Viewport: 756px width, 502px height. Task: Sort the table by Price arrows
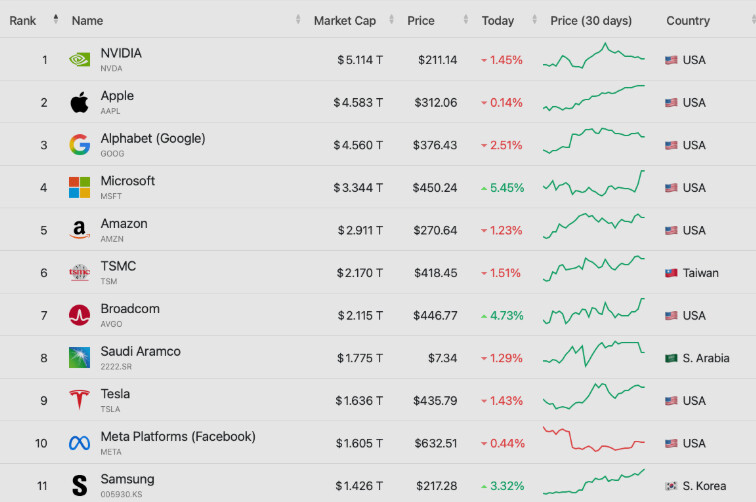tap(466, 20)
